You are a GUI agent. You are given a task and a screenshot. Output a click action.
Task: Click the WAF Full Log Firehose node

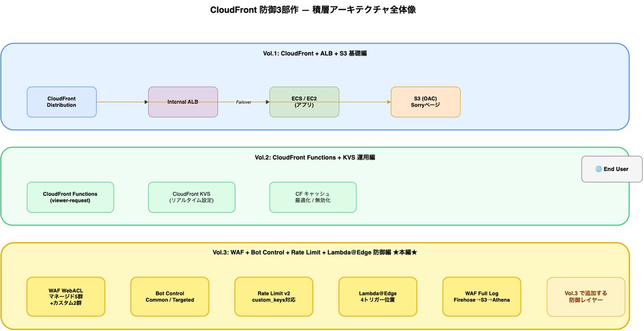click(482, 297)
